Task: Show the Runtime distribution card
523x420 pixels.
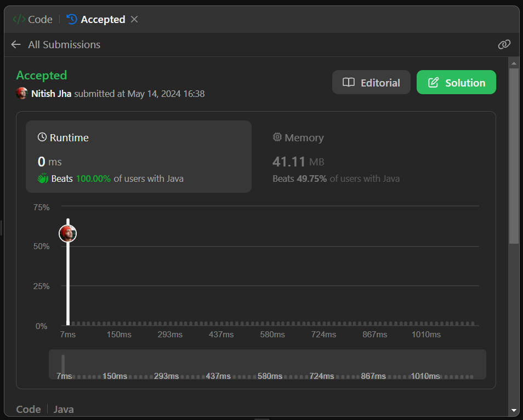Action: click(x=138, y=156)
